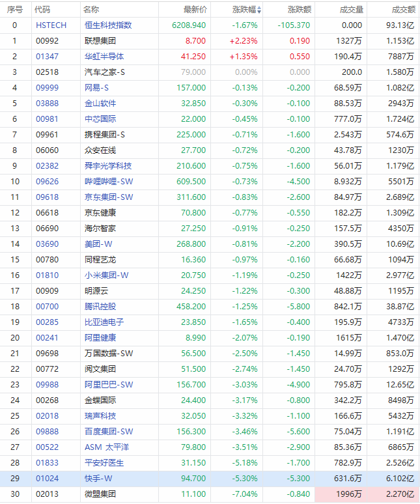Viewport: 420px width, 504px height.
Task: Click the 名称 column header
Action: pyautogui.click(x=91, y=10)
